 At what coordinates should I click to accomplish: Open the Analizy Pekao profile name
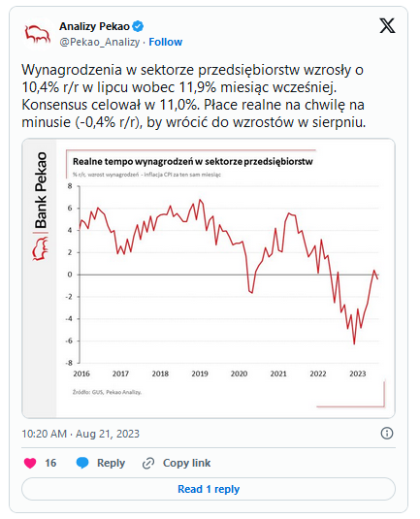point(94,26)
